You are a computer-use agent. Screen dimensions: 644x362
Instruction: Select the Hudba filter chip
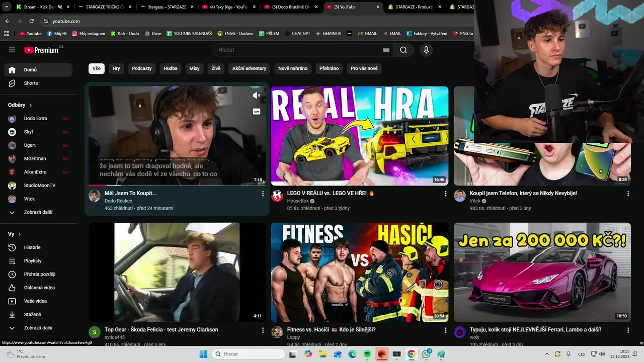click(171, 68)
